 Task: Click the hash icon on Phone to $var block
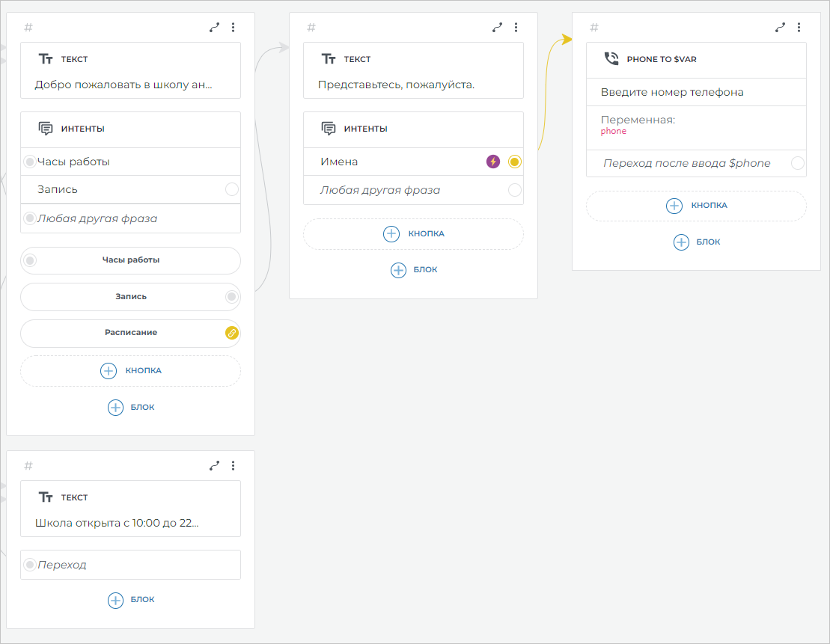click(594, 28)
